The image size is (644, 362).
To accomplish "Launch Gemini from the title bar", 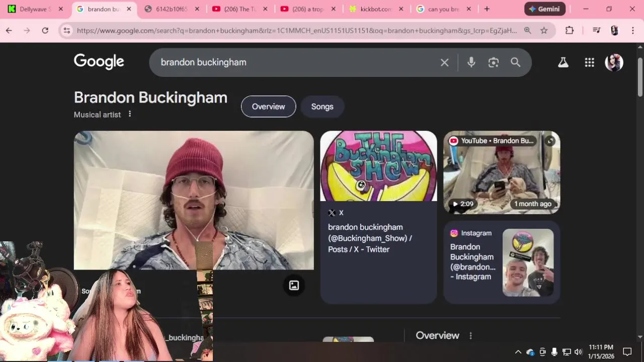I will point(545,9).
